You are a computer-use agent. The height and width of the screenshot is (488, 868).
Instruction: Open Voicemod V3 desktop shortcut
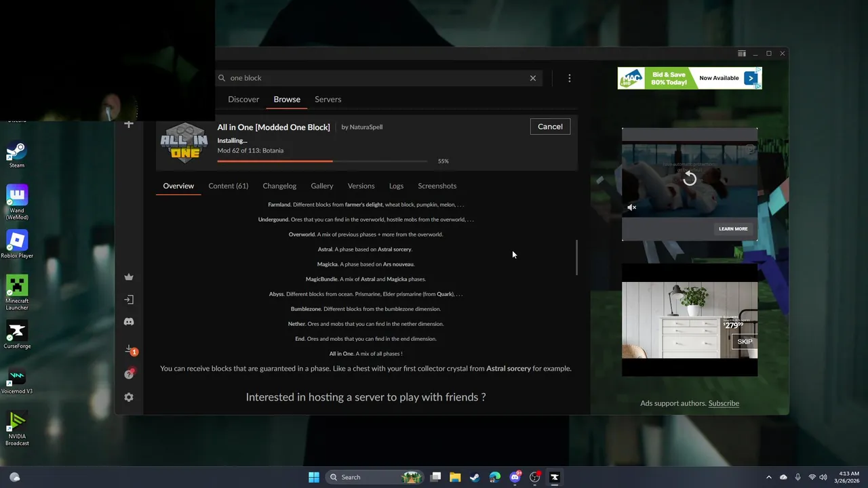tap(17, 381)
